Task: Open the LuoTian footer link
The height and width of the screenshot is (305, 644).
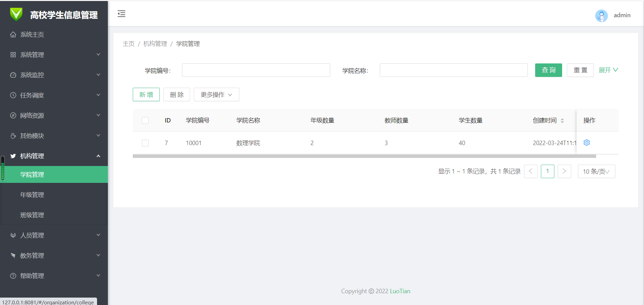Action: [x=400, y=291]
